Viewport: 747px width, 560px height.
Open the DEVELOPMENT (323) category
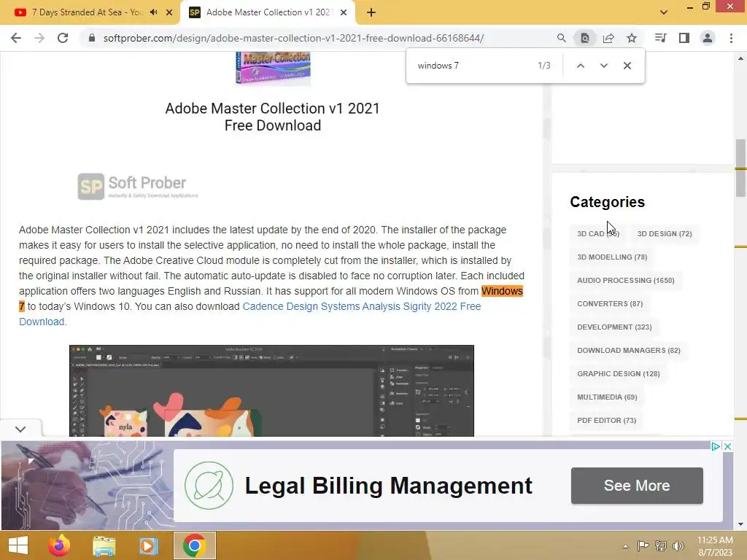point(614,327)
